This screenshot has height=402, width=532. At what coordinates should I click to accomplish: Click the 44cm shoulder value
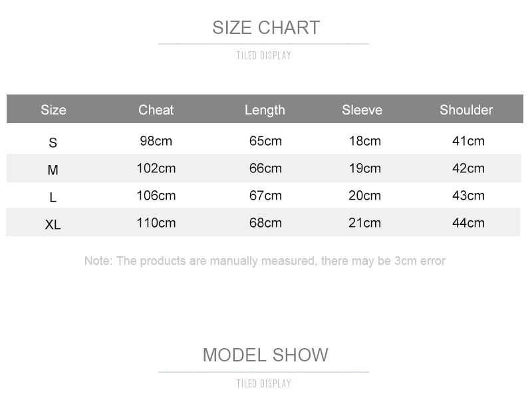pyautogui.click(x=468, y=223)
